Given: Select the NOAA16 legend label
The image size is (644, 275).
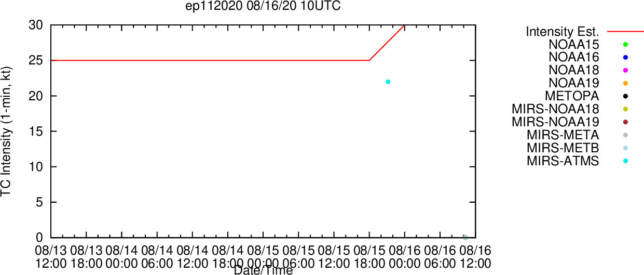Looking at the screenshot, I should [x=573, y=57].
